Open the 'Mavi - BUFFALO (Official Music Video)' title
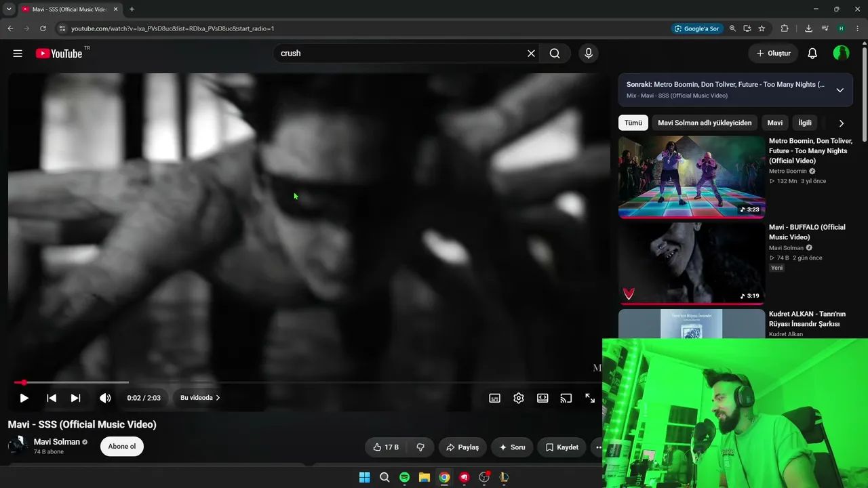 point(807,232)
